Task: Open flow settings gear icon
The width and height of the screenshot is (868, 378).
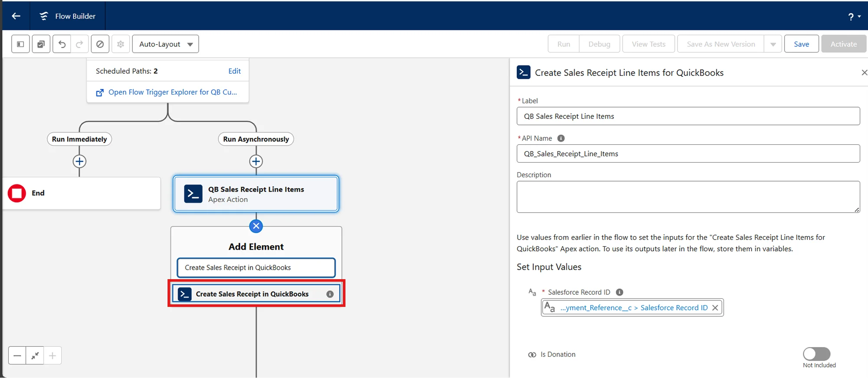Action: point(121,44)
